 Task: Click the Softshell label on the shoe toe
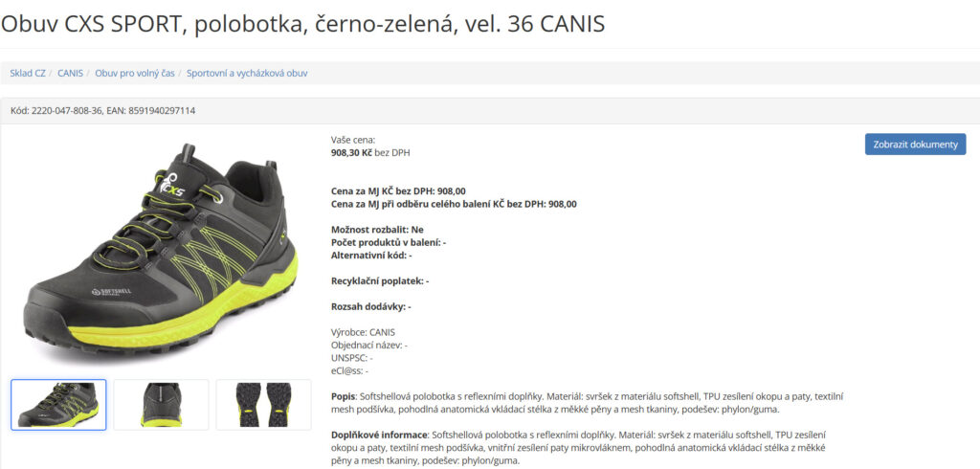[111, 291]
